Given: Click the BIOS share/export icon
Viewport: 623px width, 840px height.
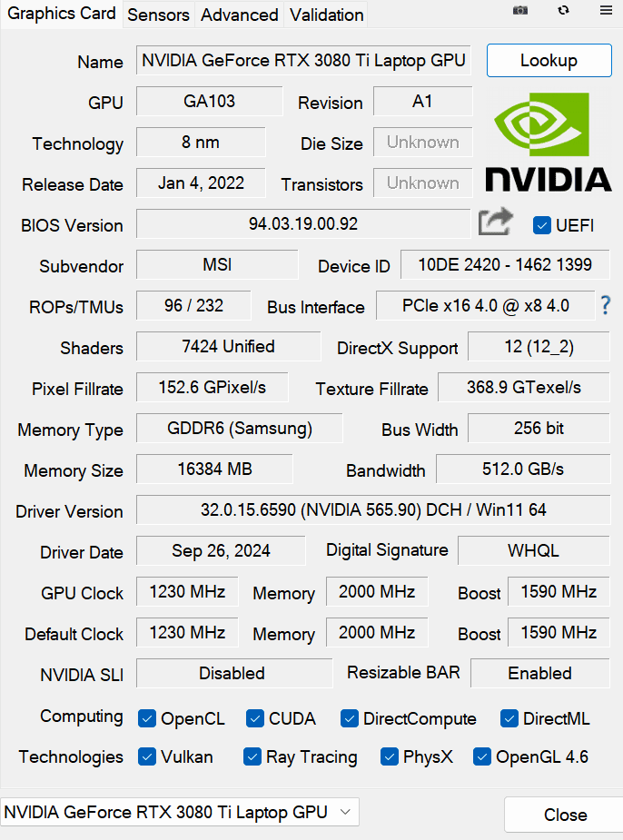Looking at the screenshot, I should pyautogui.click(x=496, y=222).
